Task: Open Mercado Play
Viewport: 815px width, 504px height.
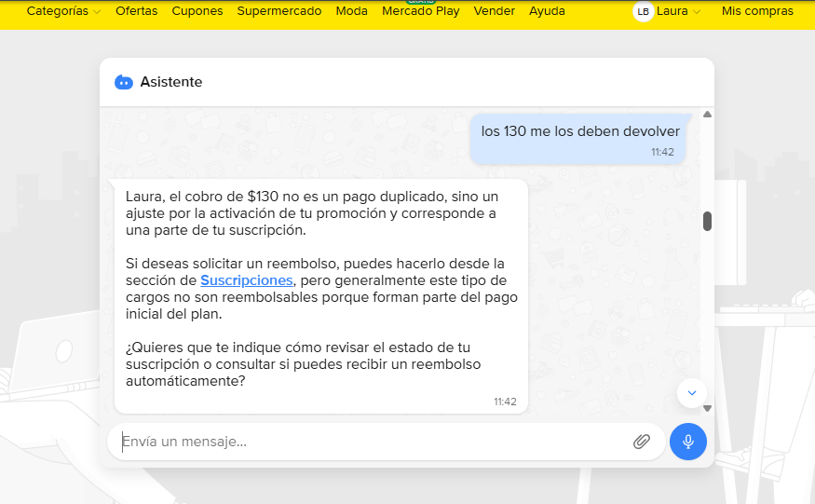Action: tap(420, 11)
